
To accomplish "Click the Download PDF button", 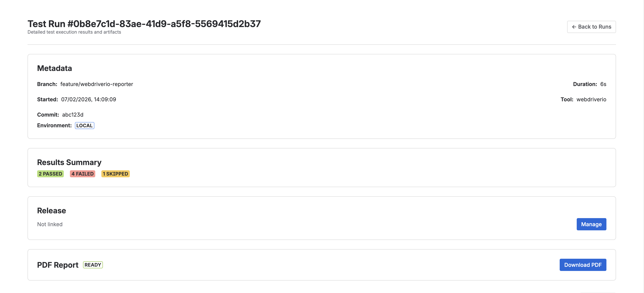I will [x=583, y=265].
